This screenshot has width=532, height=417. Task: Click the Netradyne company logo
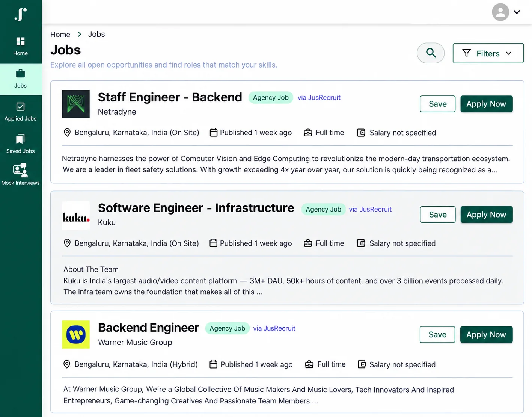76,104
